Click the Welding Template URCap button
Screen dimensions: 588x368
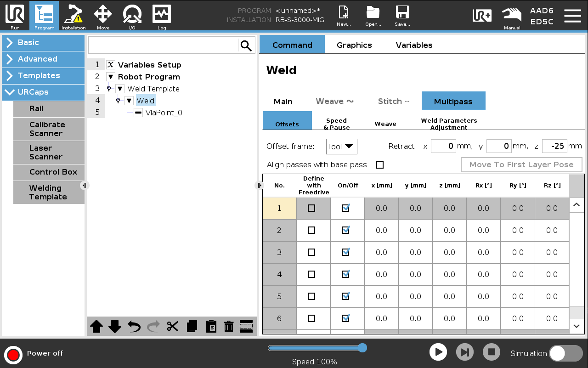click(49, 192)
